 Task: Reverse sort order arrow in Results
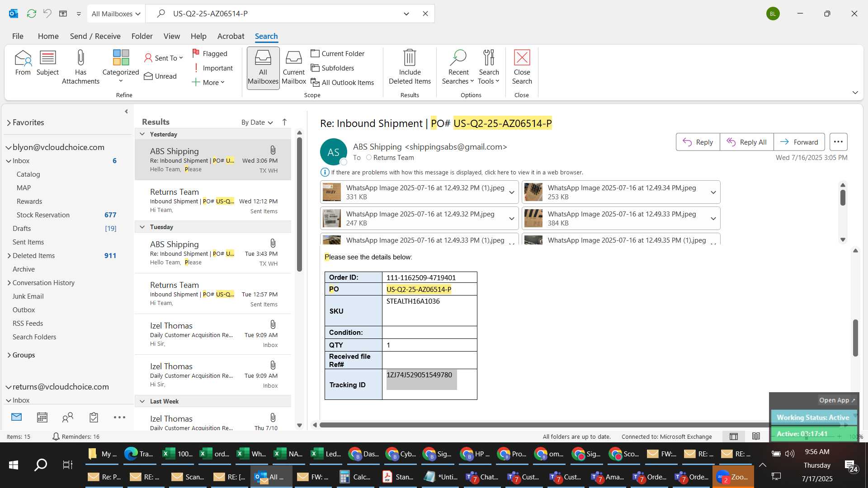tap(284, 122)
